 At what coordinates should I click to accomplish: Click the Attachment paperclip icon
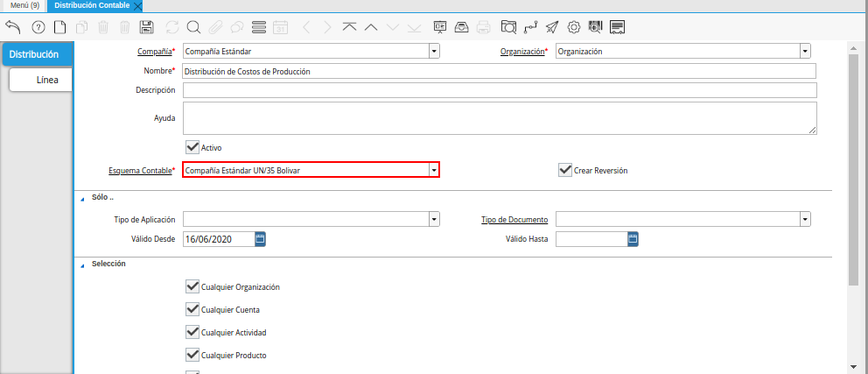[215, 26]
